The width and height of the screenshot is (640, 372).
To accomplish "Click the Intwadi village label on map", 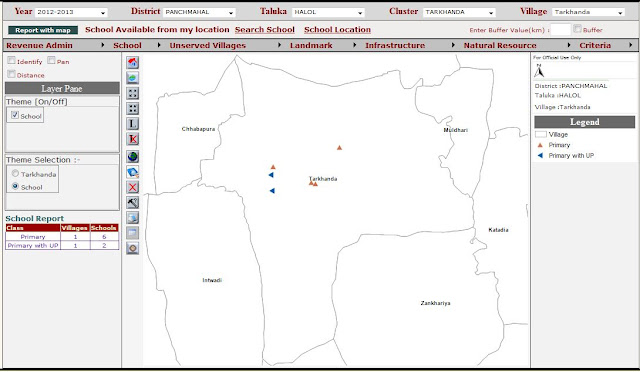I will (x=212, y=280).
